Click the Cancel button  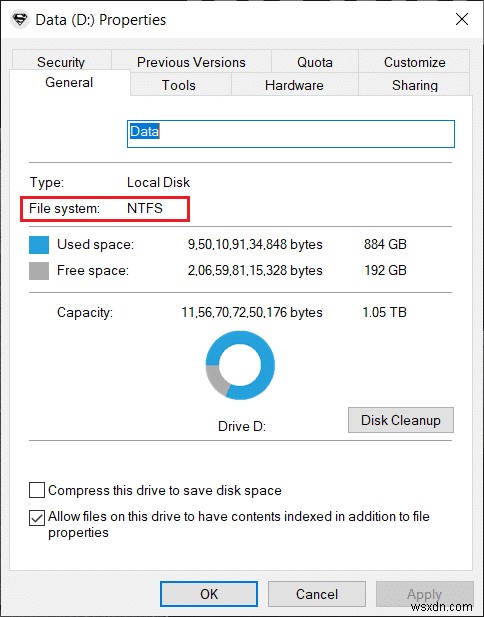point(317,594)
